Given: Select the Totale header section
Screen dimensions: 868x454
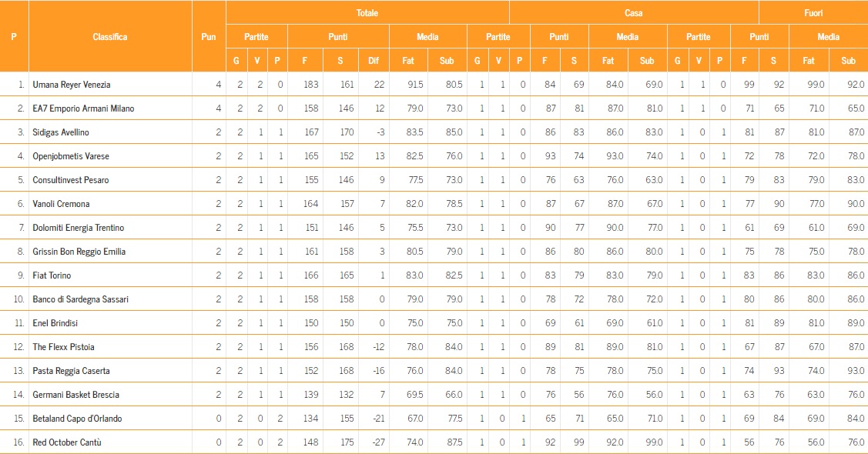Looking at the screenshot, I should tap(367, 13).
